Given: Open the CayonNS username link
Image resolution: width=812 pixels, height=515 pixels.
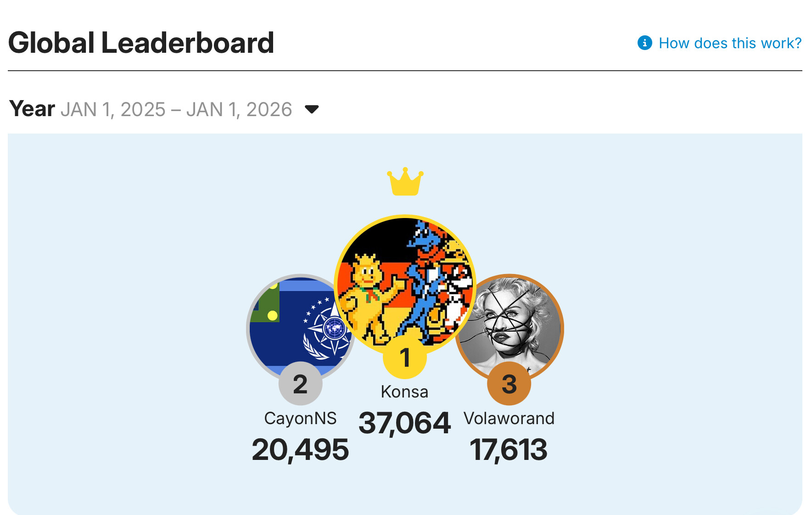Looking at the screenshot, I should click(x=300, y=419).
